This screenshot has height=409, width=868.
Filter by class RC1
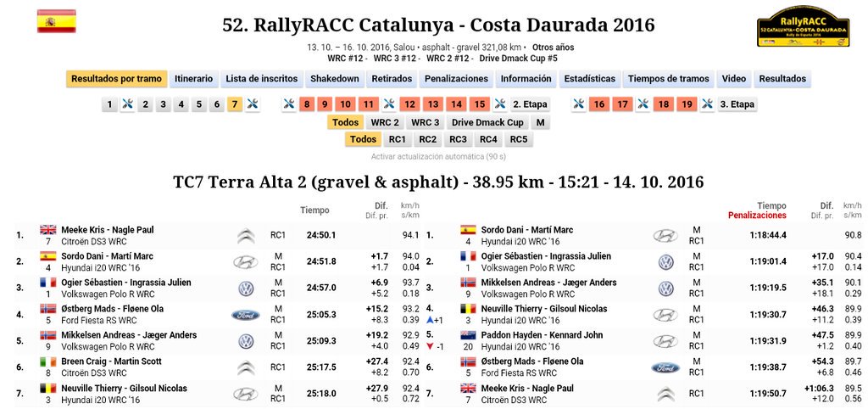coord(398,139)
